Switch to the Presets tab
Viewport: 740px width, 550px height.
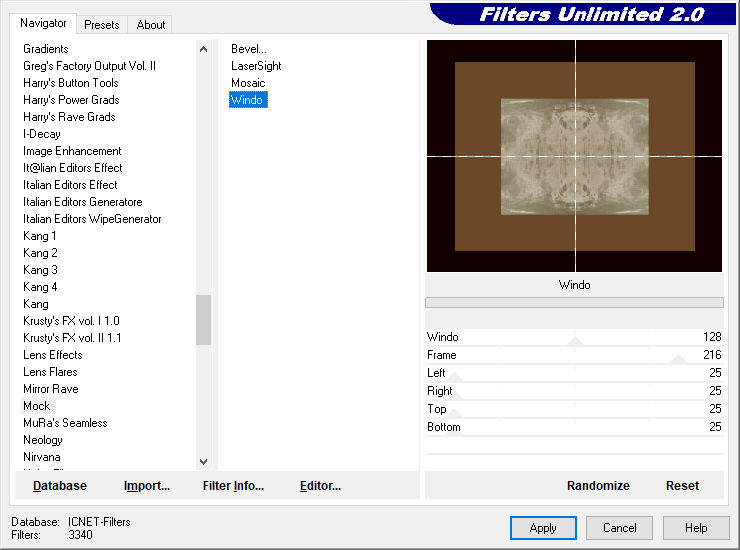click(101, 25)
